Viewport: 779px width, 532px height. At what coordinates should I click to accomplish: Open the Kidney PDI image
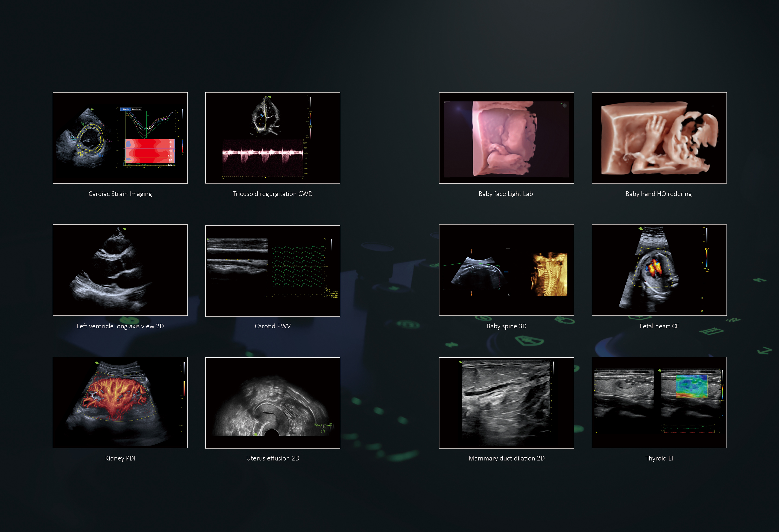[120, 402]
